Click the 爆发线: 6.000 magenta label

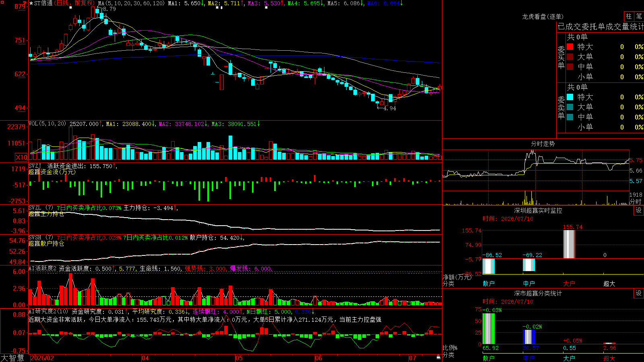tap(251, 268)
